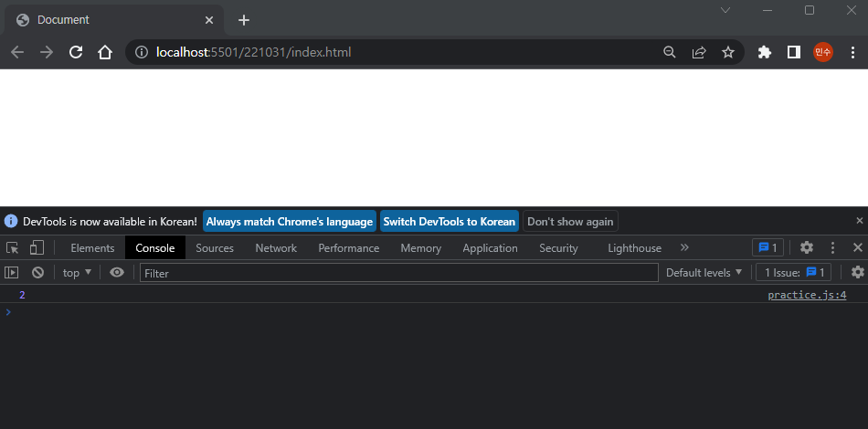Open the page zoom control
The height and width of the screenshot is (429, 868).
pyautogui.click(x=670, y=53)
